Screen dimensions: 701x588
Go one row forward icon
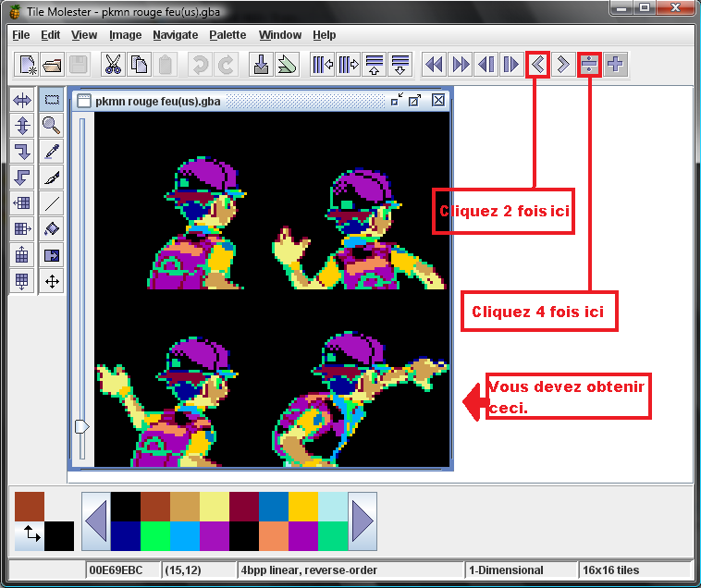click(512, 65)
